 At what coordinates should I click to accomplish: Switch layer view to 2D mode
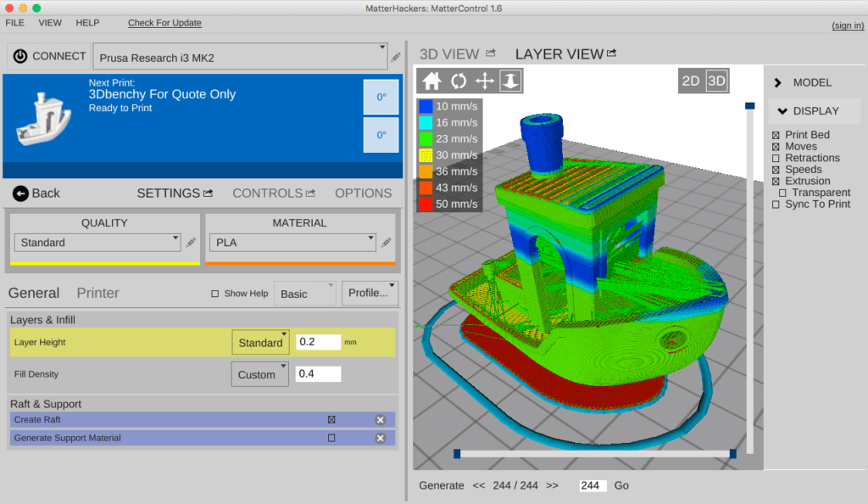690,81
